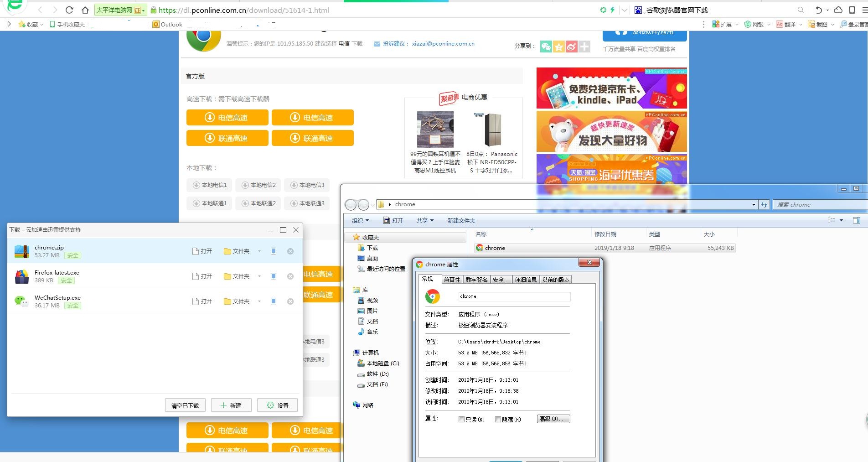Open the 太平洋电脑网 site certificate dropdown
The image size is (868, 462).
[x=120, y=10]
